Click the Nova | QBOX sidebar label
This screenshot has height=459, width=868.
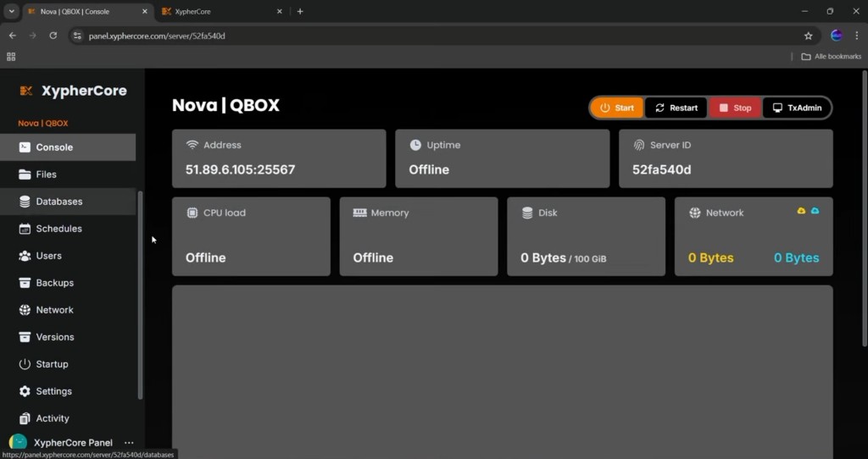point(43,124)
